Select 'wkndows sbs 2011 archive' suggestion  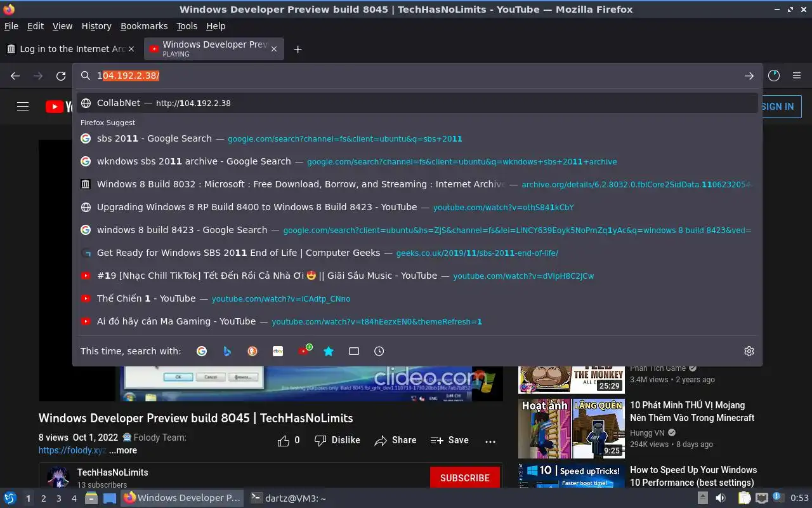point(417,161)
